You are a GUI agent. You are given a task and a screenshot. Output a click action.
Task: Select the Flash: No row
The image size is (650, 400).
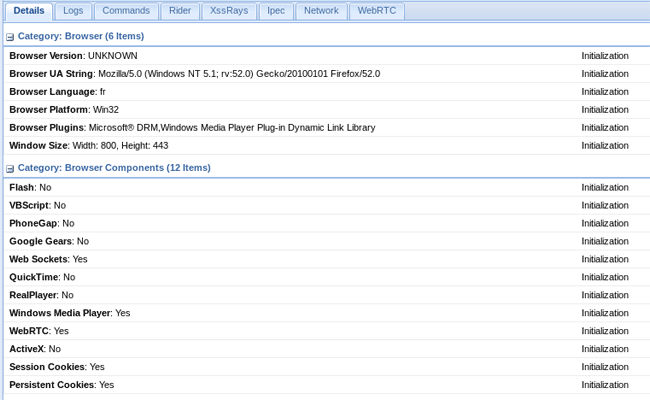(x=327, y=187)
